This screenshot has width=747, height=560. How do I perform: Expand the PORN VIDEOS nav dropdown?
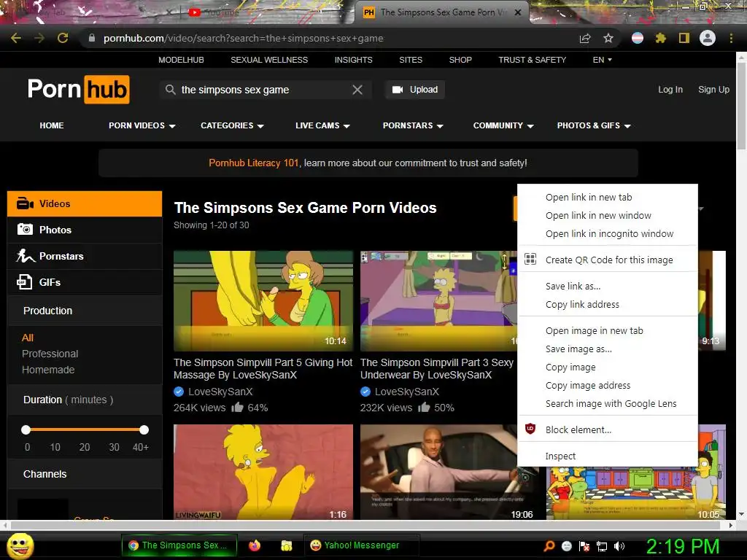click(x=142, y=125)
